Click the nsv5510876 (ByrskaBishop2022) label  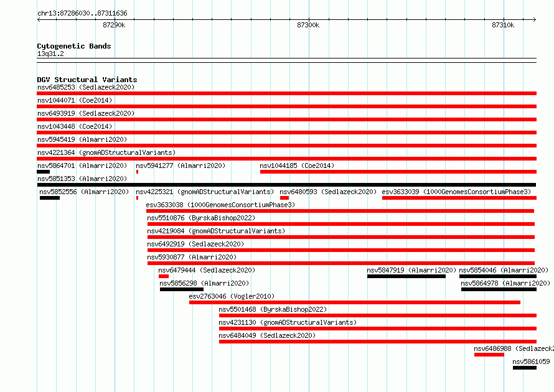201,218
